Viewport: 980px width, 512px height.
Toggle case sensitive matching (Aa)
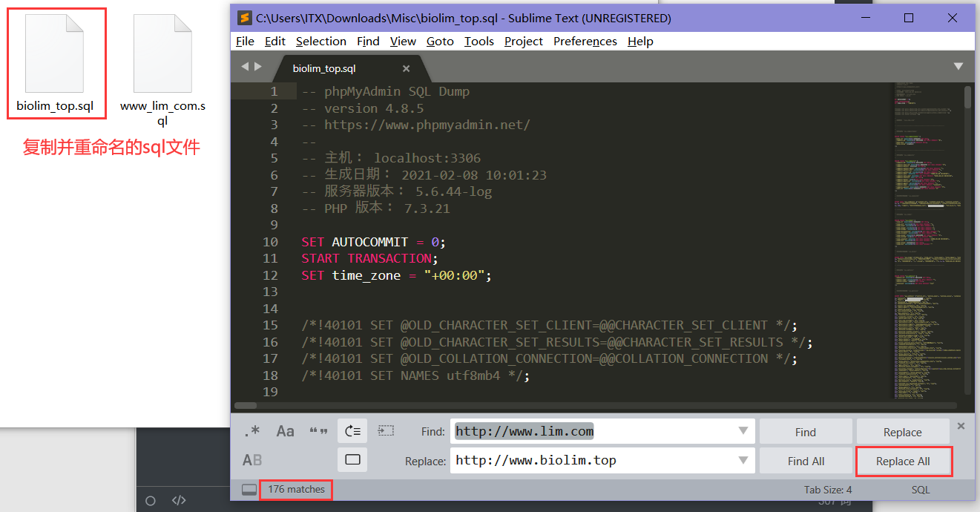pyautogui.click(x=285, y=431)
